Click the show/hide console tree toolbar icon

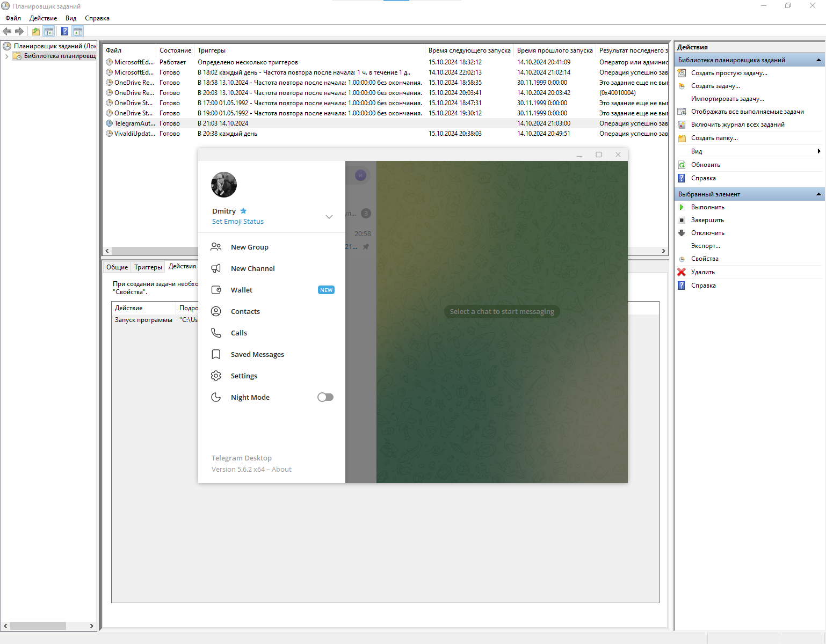point(49,31)
